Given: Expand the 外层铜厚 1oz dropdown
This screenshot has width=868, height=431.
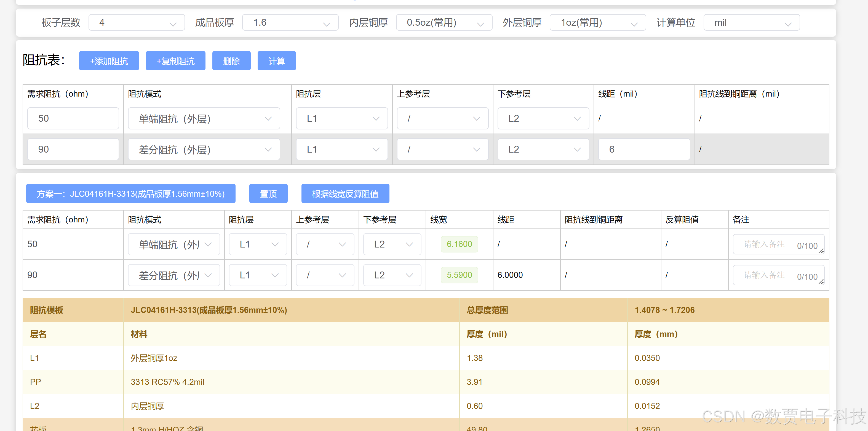Looking at the screenshot, I should click(597, 23).
